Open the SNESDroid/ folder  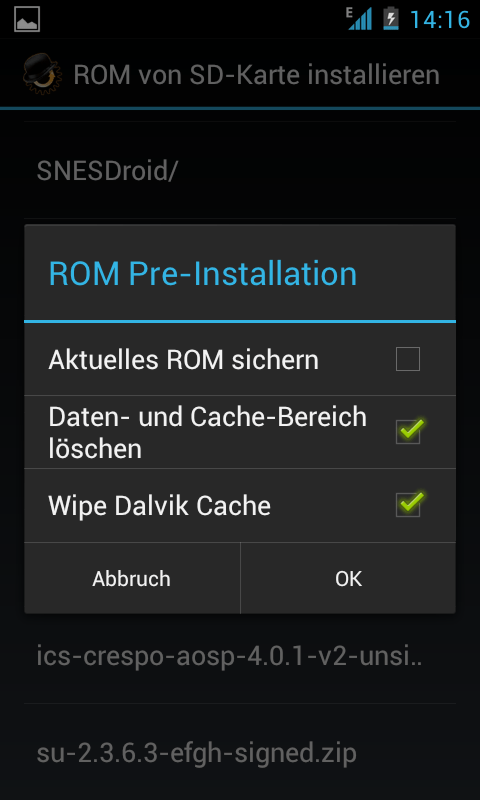tap(240, 171)
